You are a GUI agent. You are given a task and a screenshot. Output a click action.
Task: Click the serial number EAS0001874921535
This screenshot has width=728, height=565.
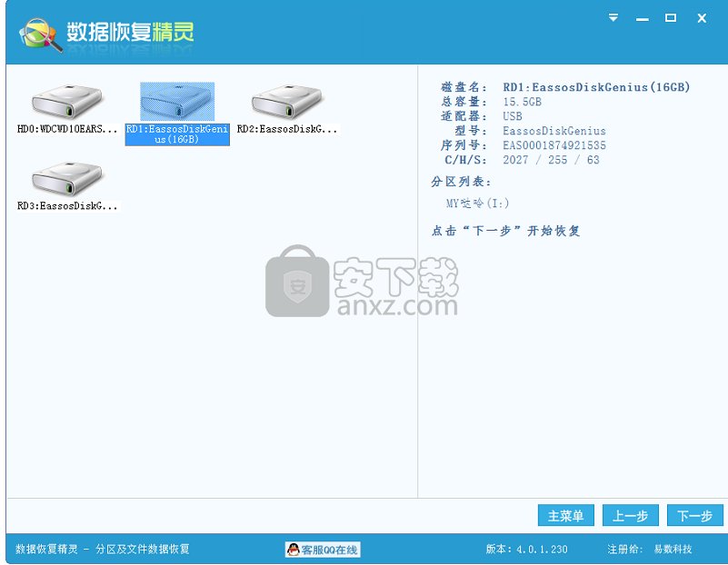[554, 145]
